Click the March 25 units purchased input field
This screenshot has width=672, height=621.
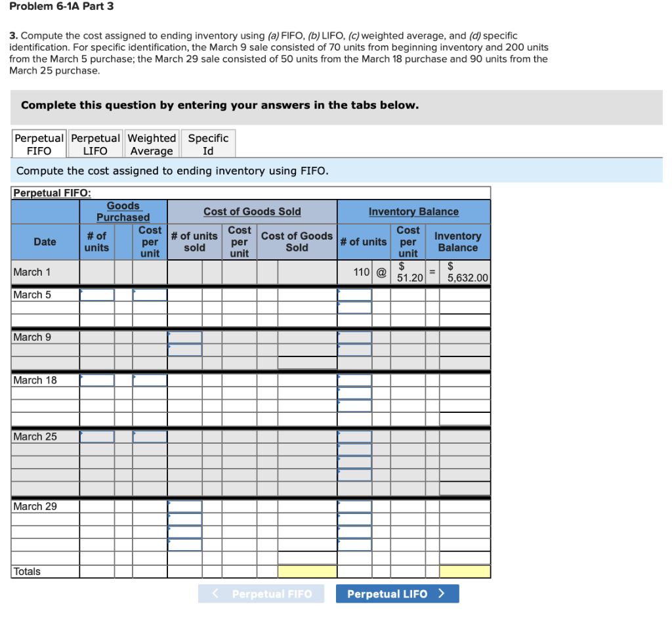click(96, 436)
